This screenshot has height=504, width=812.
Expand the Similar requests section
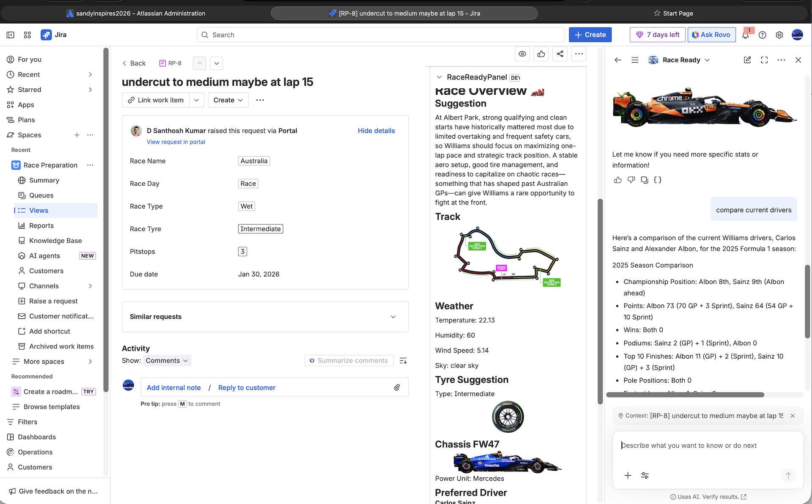393,317
